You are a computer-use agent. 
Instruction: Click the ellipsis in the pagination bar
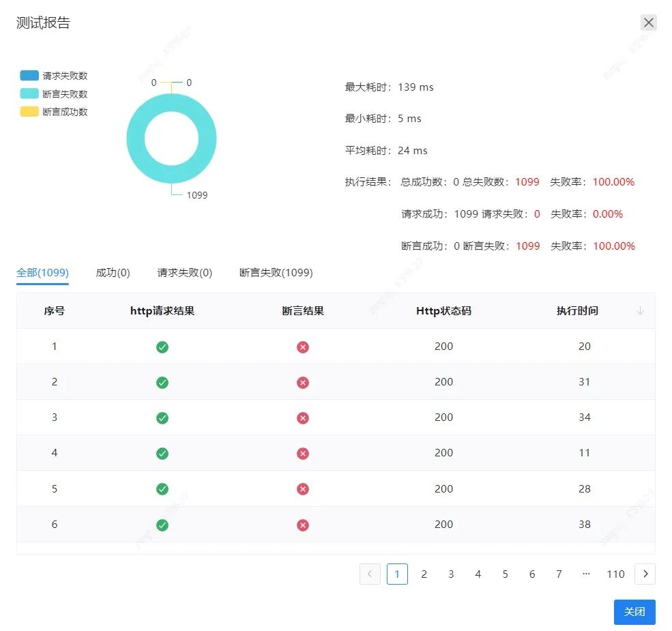click(x=586, y=574)
